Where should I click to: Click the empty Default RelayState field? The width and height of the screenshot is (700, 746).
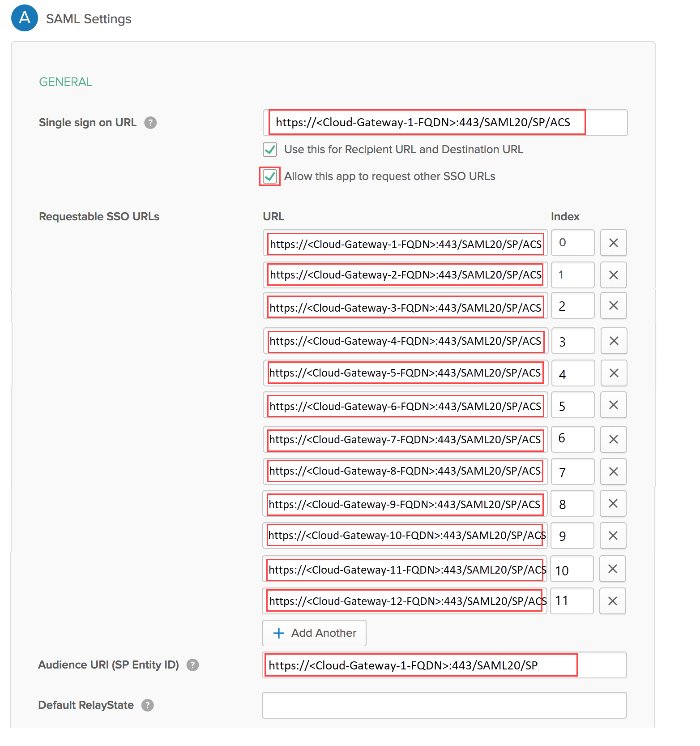[444, 705]
